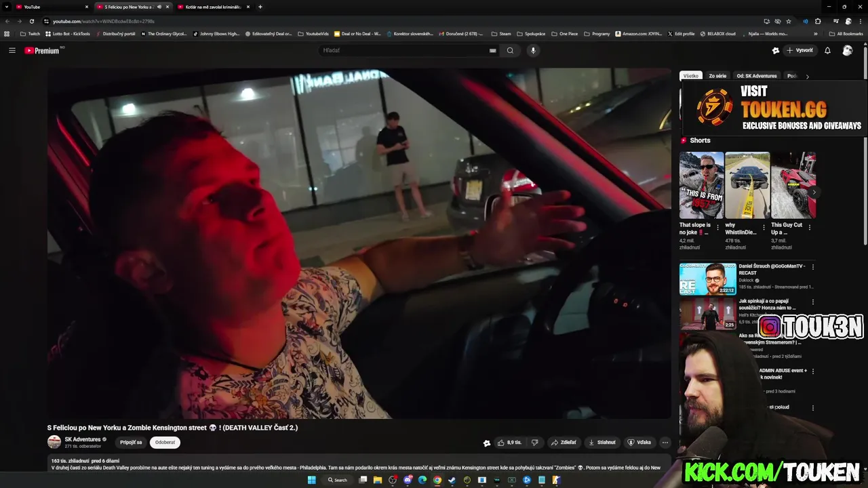
Task: Open the apps grid icon in bookmarks bar
Action: click(x=7, y=33)
